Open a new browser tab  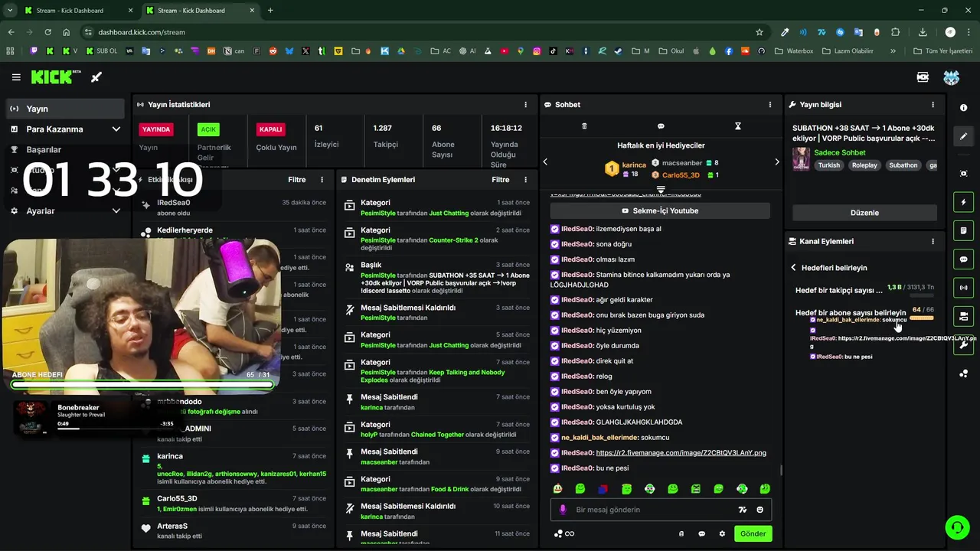[x=270, y=11]
